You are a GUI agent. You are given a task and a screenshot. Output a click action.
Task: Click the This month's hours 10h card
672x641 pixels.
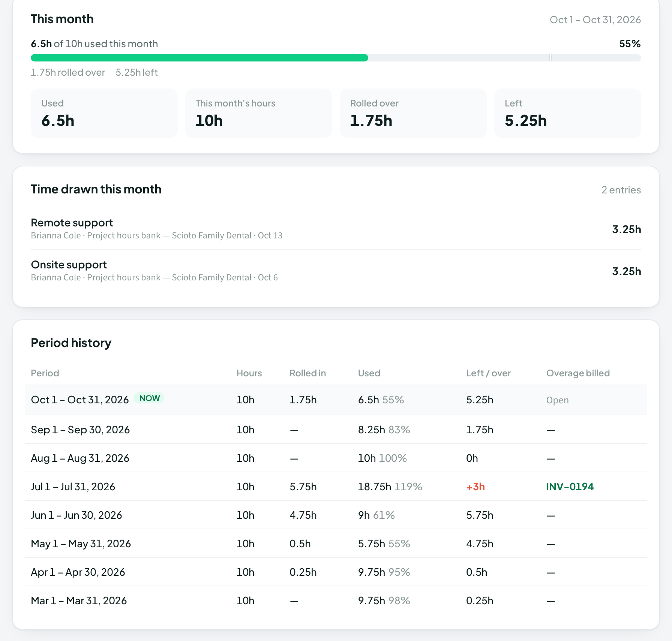click(x=258, y=113)
